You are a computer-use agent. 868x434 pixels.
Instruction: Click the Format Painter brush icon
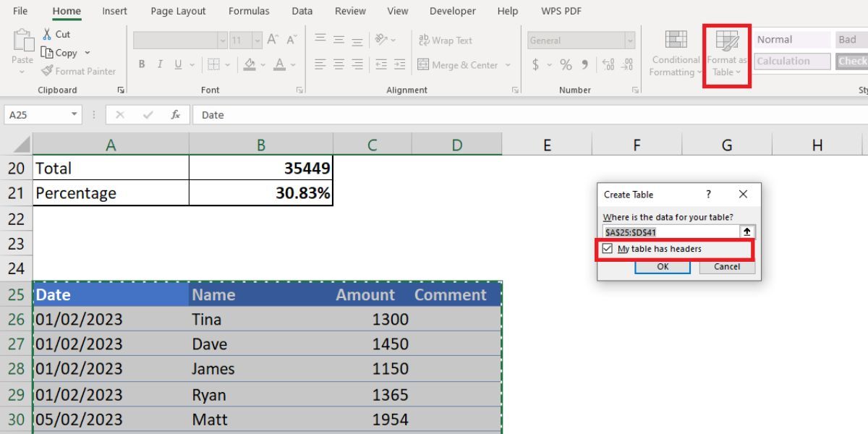pyautogui.click(x=47, y=71)
